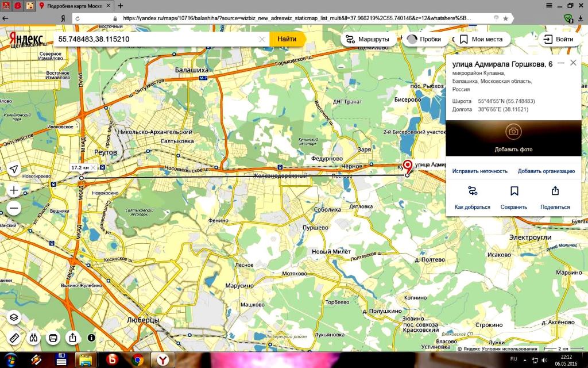The width and height of the screenshot is (588, 368).
Task: Click the geolocation arrow icon
Action: coord(14,169)
